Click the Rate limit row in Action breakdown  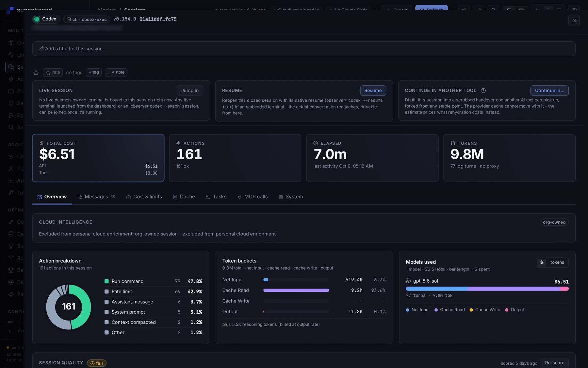(153, 291)
